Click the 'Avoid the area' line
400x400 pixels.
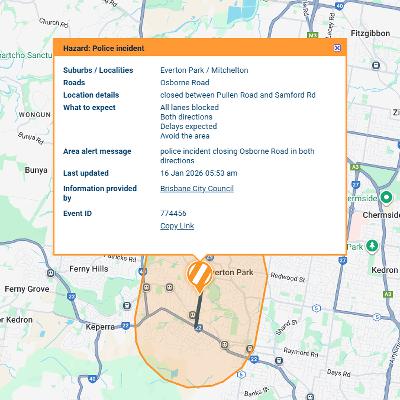click(185, 136)
